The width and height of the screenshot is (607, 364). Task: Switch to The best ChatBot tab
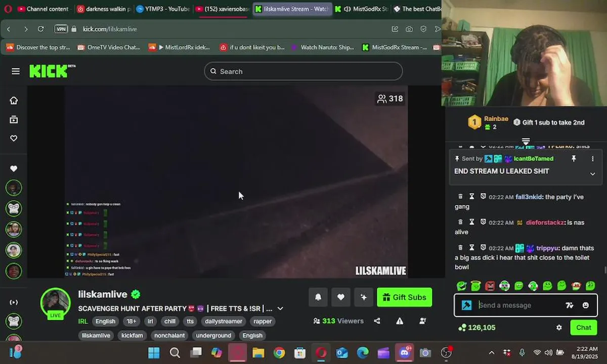[416, 9]
